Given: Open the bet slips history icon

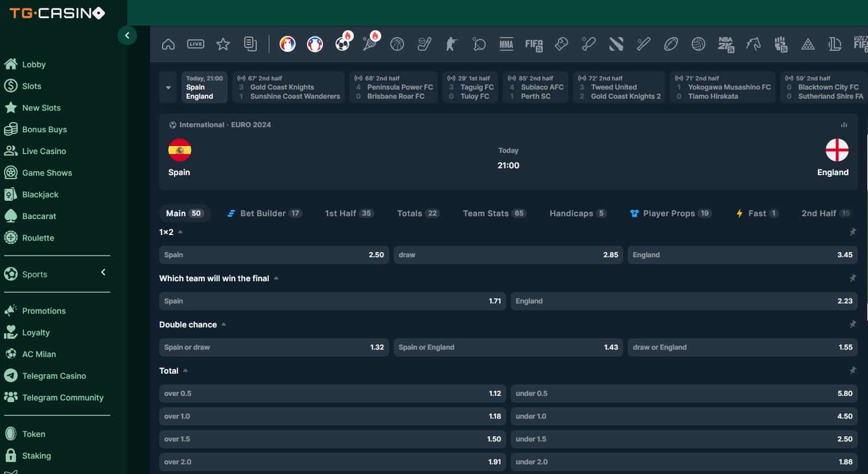Looking at the screenshot, I should click(x=251, y=44).
